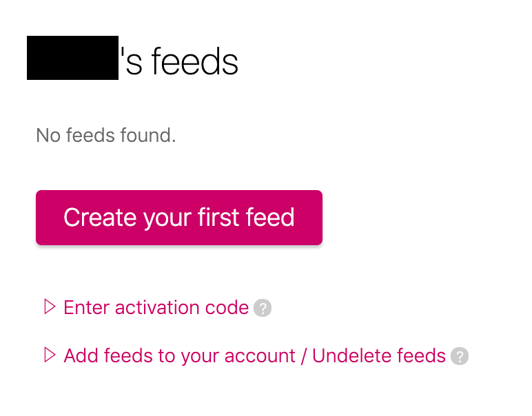Click the Create your first feed button
532x416 pixels.
179,218
